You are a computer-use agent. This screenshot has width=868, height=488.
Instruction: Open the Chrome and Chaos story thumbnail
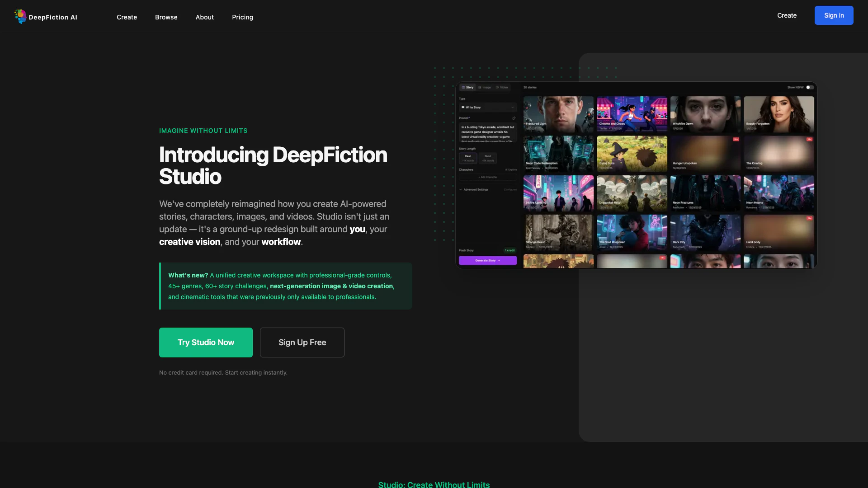coord(632,114)
